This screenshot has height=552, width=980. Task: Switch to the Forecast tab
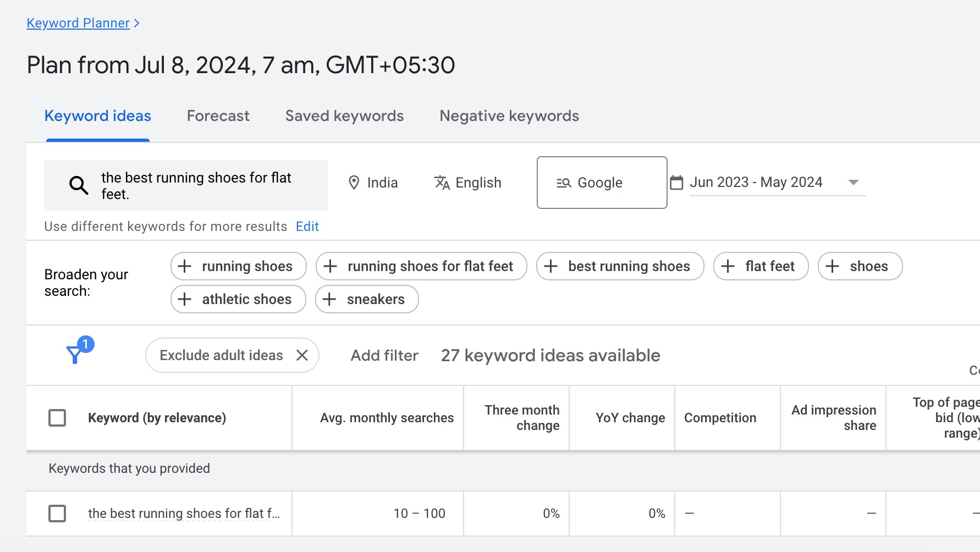[x=218, y=116]
